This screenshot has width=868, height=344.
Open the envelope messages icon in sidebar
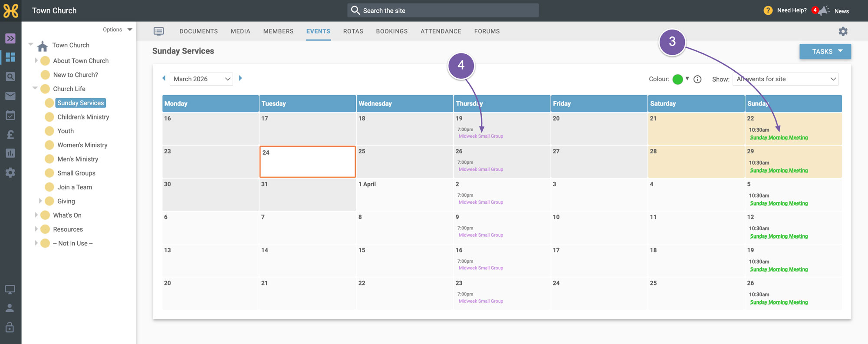point(10,96)
